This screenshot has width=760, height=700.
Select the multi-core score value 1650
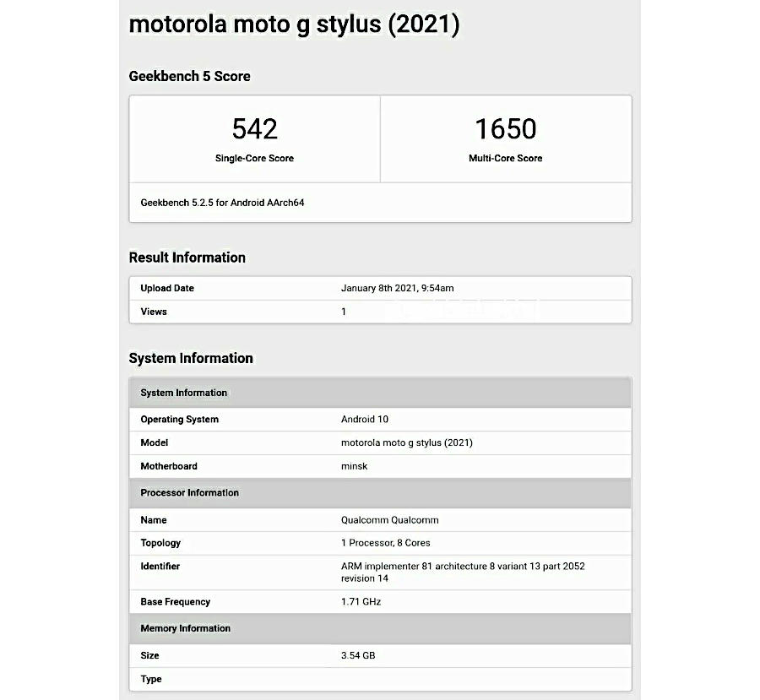click(505, 129)
